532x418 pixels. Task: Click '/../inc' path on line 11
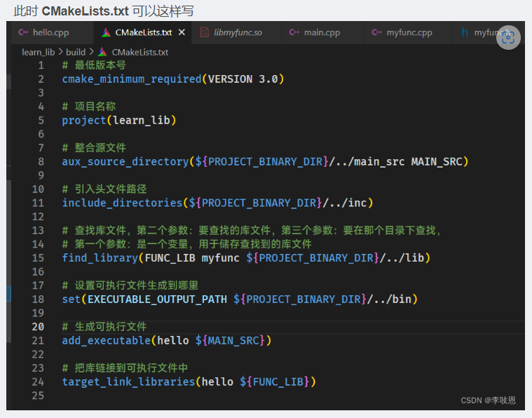[x=345, y=203]
